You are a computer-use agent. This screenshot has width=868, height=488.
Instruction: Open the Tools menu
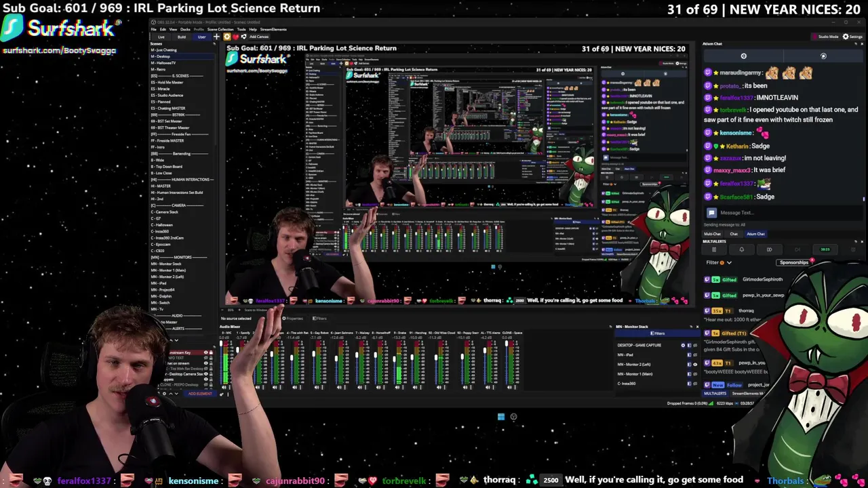click(241, 29)
